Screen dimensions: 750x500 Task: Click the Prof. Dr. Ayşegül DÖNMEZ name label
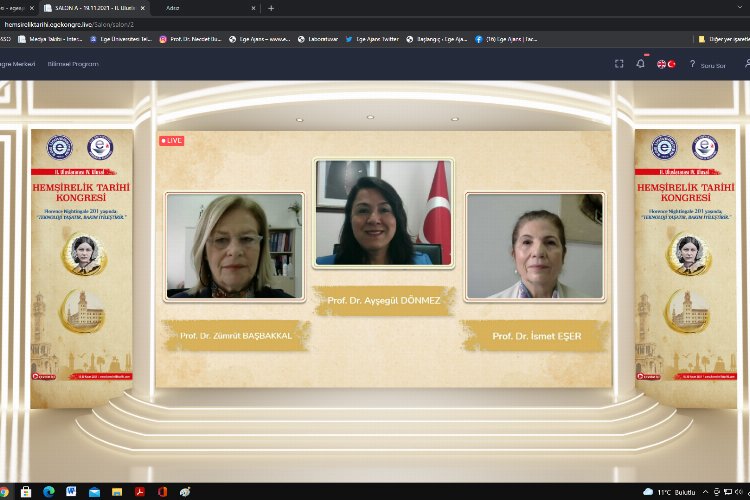point(384,300)
